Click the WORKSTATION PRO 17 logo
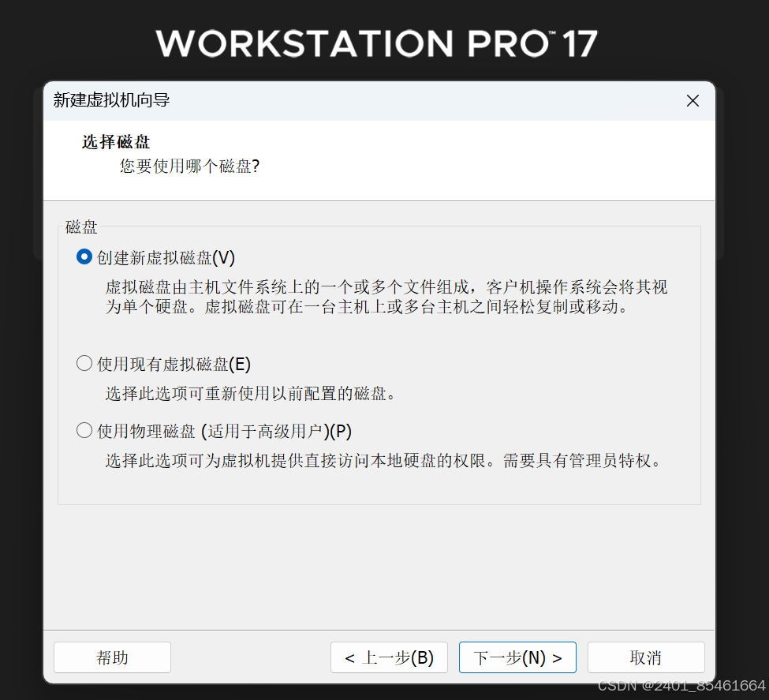 [x=377, y=43]
